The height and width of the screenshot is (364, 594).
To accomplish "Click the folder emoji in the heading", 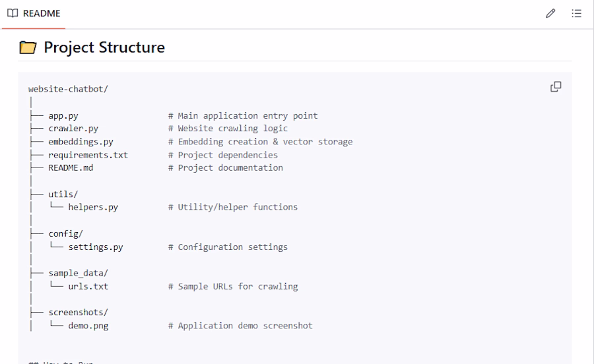I will click(x=28, y=47).
